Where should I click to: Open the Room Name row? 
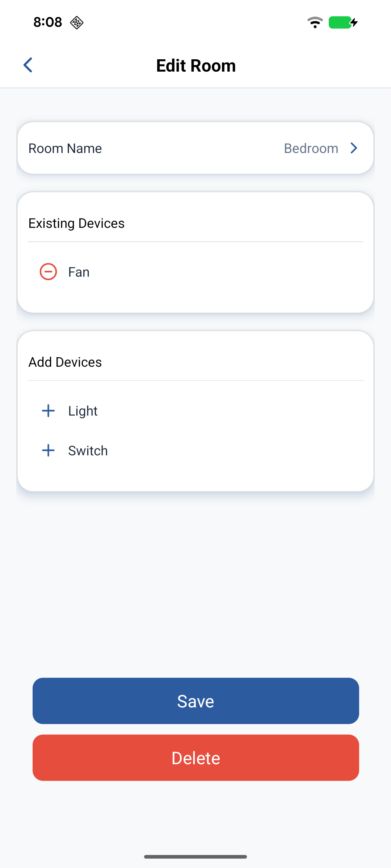tap(195, 148)
